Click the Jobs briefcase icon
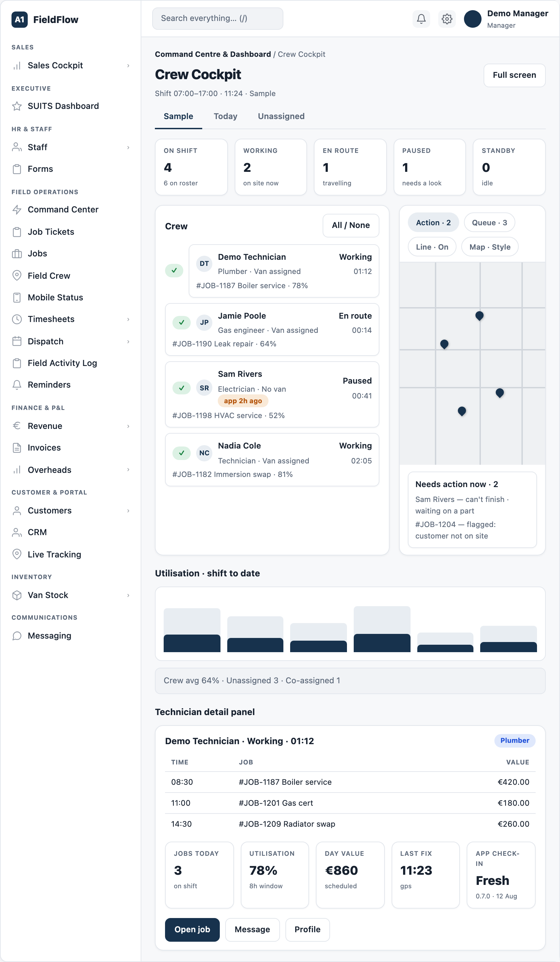The width and height of the screenshot is (560, 962). pyautogui.click(x=17, y=253)
